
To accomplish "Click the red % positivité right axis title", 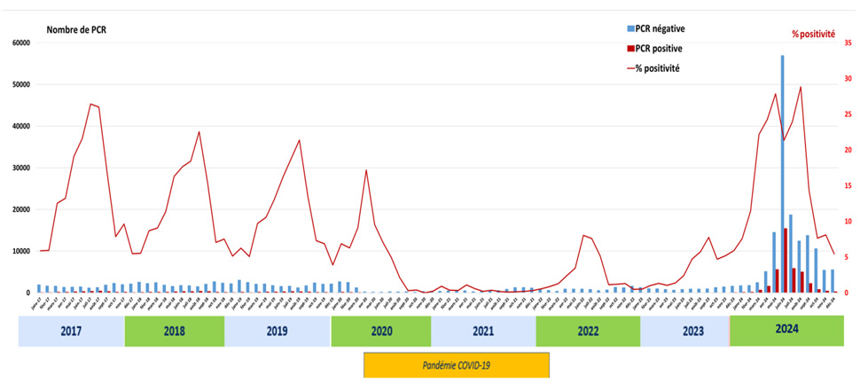I will [x=813, y=34].
